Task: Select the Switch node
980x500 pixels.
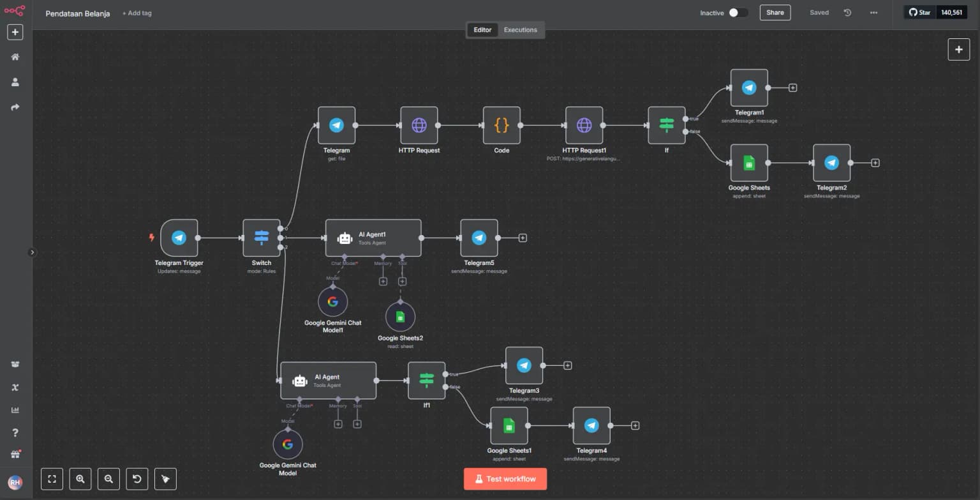Action: click(x=262, y=238)
